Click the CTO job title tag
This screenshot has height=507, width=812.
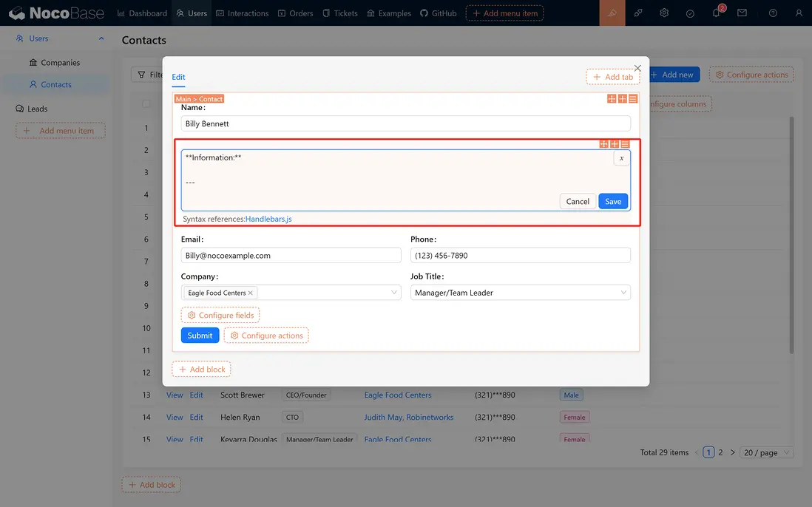point(292,417)
